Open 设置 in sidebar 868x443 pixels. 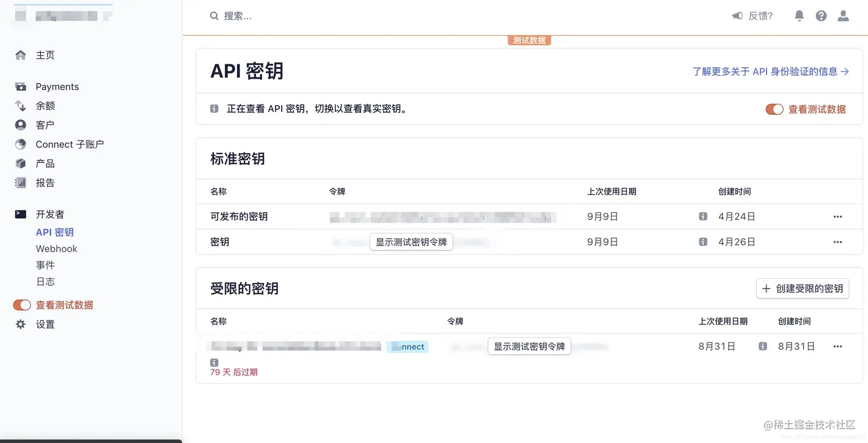[45, 324]
